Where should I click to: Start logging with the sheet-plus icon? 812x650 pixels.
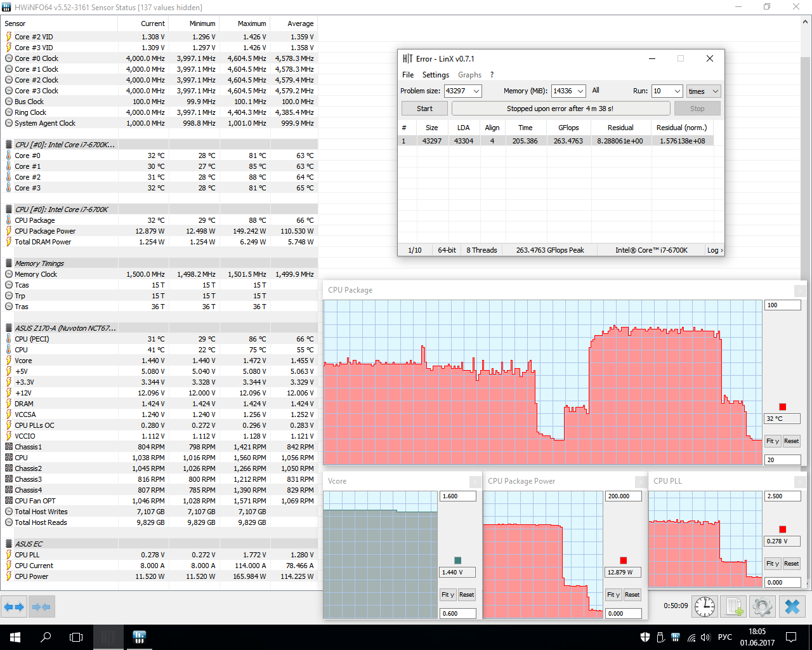tap(734, 607)
